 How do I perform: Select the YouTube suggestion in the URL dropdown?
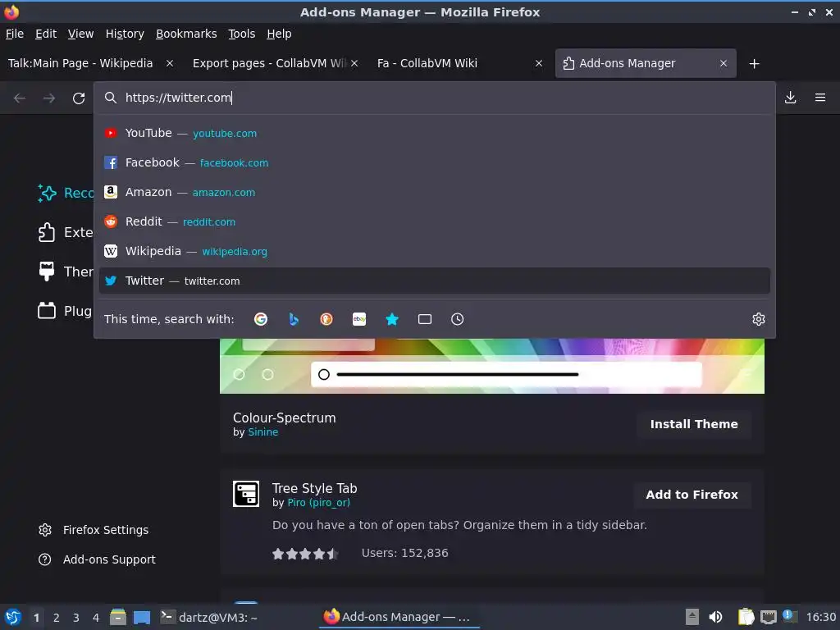435,134
